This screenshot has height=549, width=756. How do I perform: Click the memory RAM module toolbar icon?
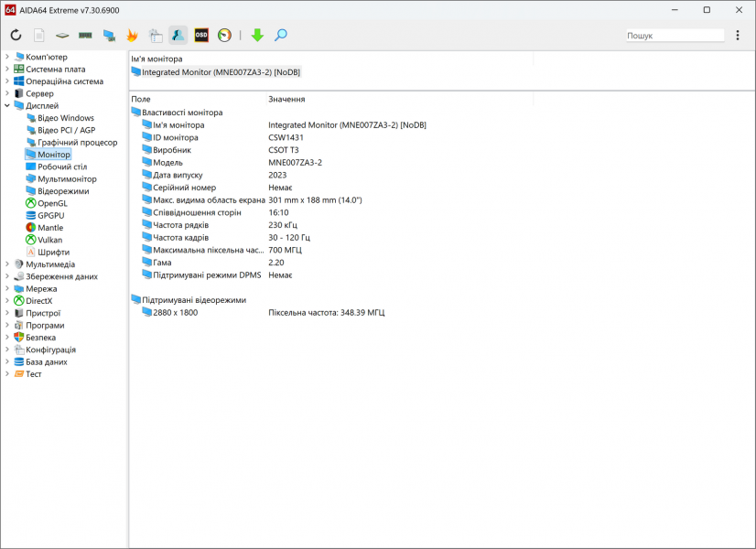(85, 36)
